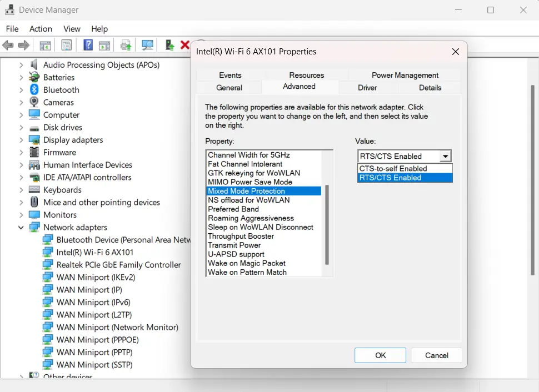Image resolution: width=539 pixels, height=392 pixels.
Task: Switch to the Power Management tab
Action: coord(405,75)
